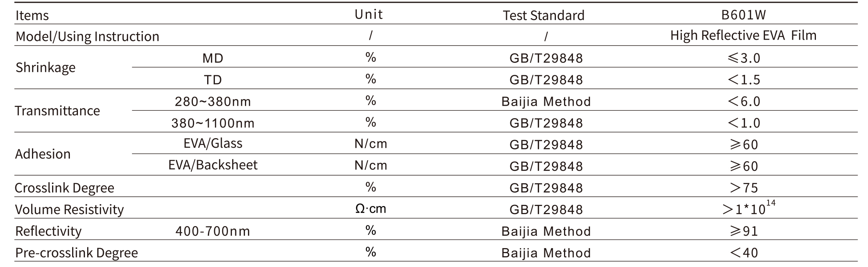Click the Ω·cm unit cell
868x267 pixels.
tap(370, 209)
